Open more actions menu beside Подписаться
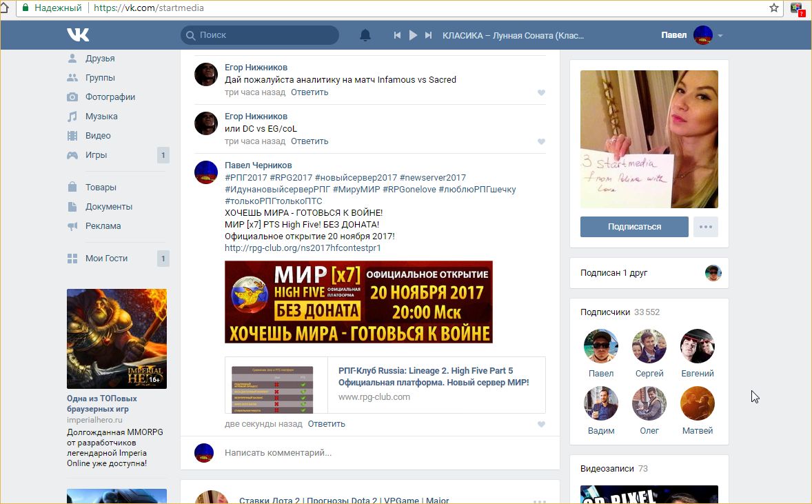The image size is (812, 504). 705,227
